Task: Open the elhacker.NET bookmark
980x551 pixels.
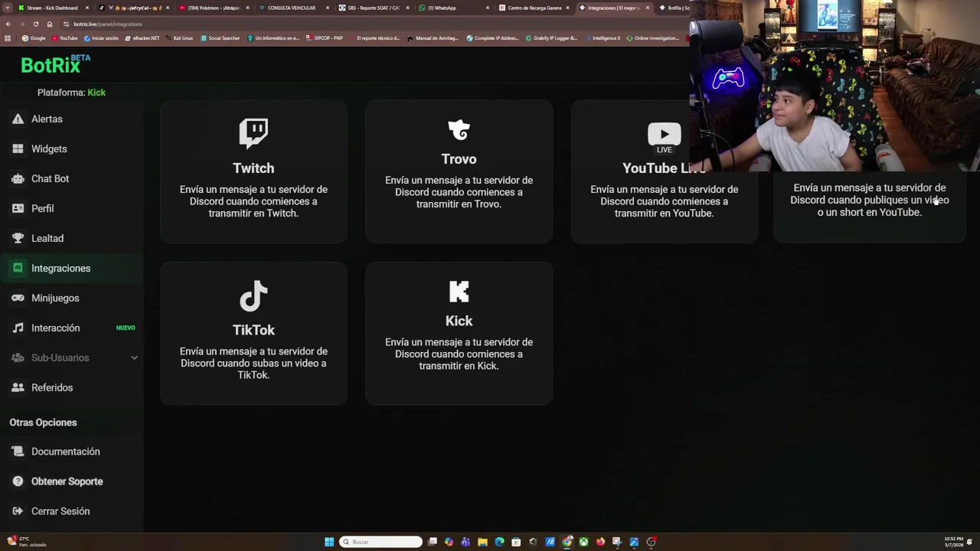Action: click(x=142, y=38)
